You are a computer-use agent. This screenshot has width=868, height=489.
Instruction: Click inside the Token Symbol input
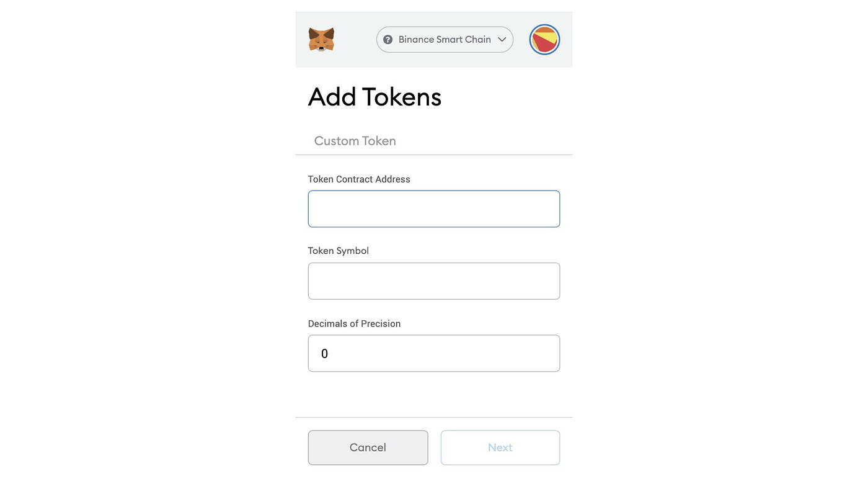[433, 281]
